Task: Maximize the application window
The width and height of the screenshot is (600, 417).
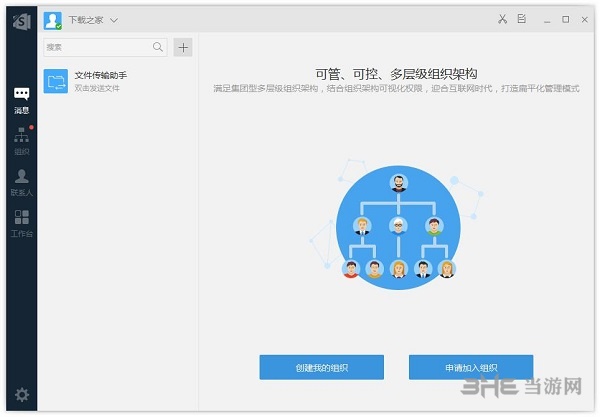Action: coord(566,19)
